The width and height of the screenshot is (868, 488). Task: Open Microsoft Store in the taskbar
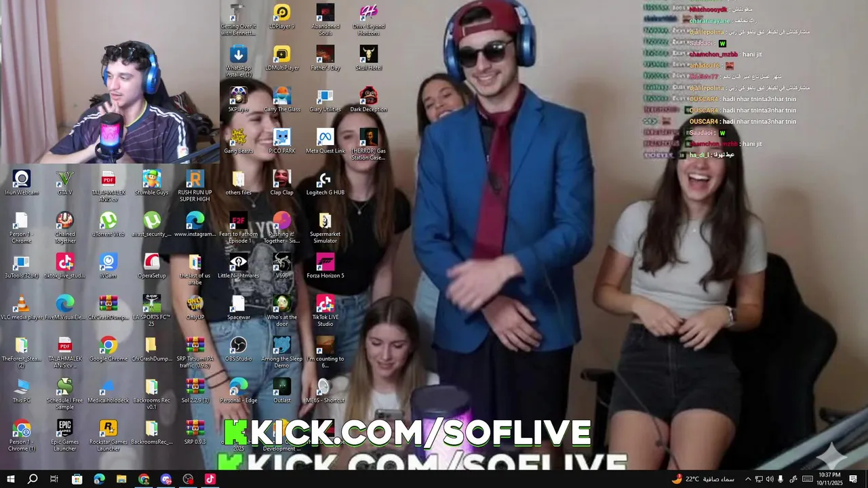tap(77, 479)
